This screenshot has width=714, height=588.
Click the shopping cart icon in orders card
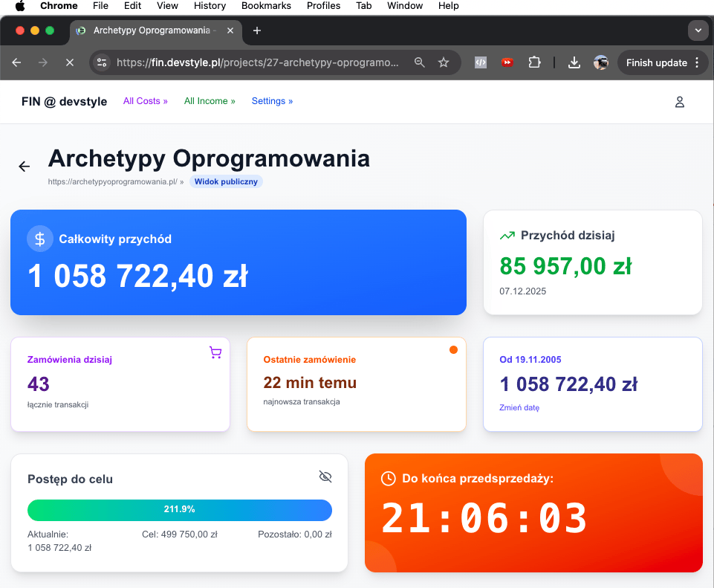(215, 352)
